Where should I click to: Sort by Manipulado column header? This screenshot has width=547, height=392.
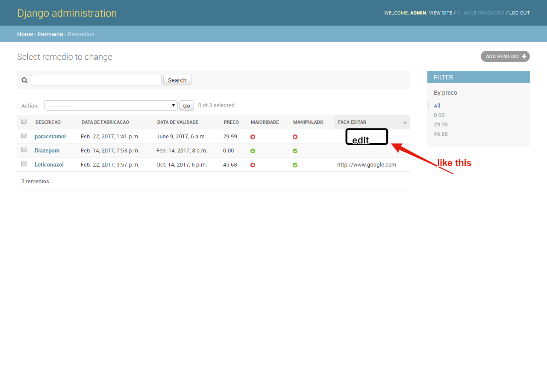point(308,122)
